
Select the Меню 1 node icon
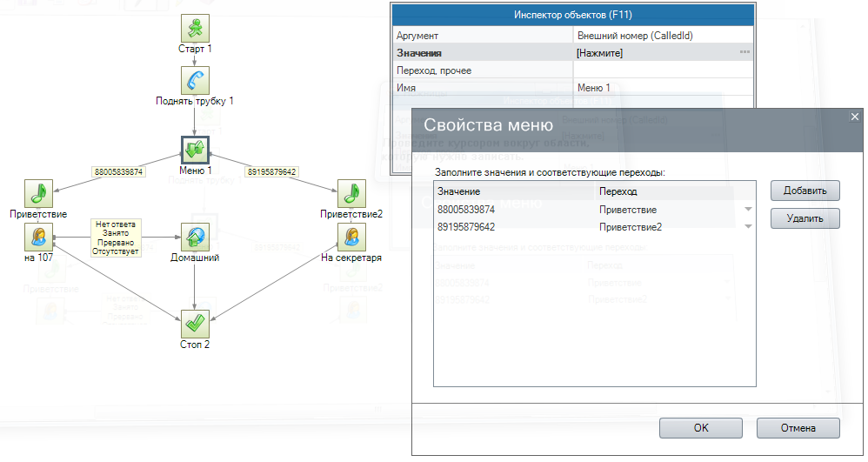point(195,149)
